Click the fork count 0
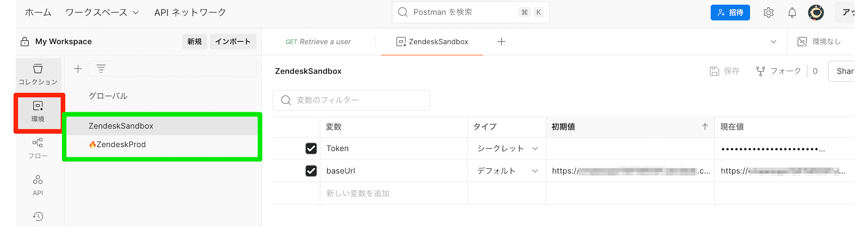868x227 pixels. coord(815,71)
